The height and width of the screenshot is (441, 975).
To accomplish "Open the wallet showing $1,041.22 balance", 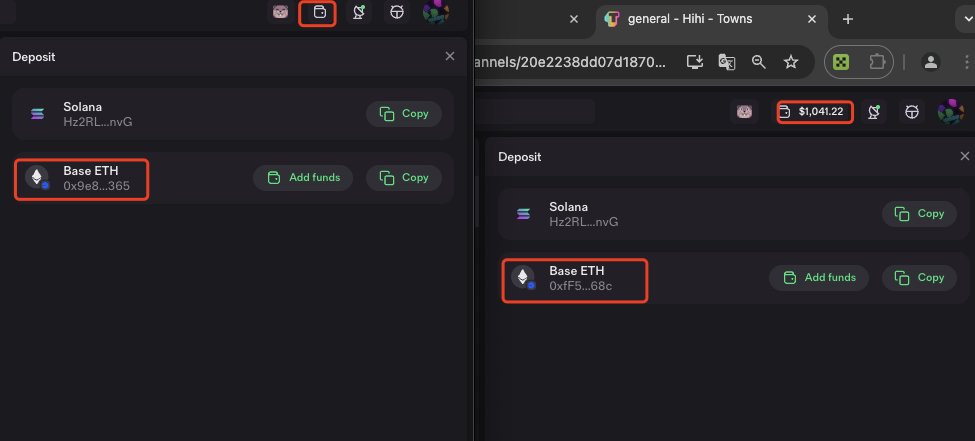I will point(815,111).
